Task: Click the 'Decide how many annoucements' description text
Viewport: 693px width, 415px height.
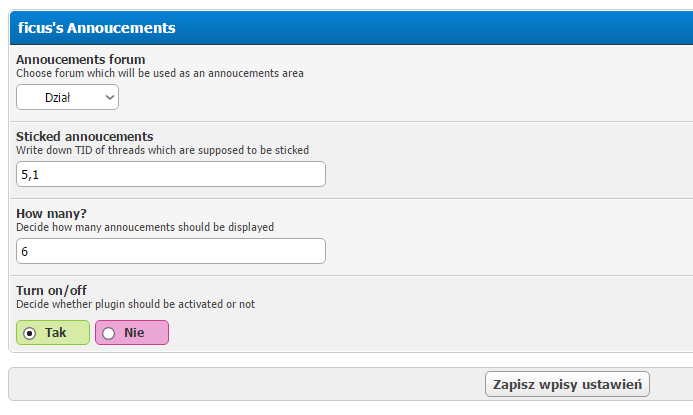Action: click(145, 227)
